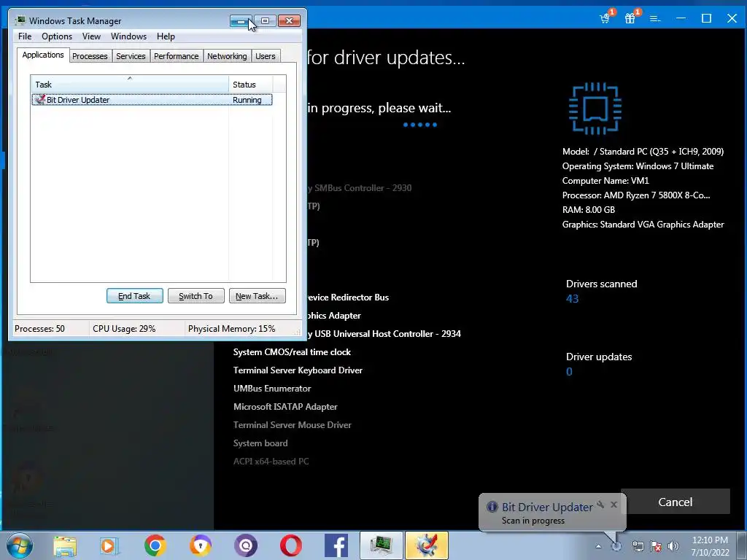This screenshot has height=560, width=747.
Task: Click the Windows Start orb
Action: (20, 545)
